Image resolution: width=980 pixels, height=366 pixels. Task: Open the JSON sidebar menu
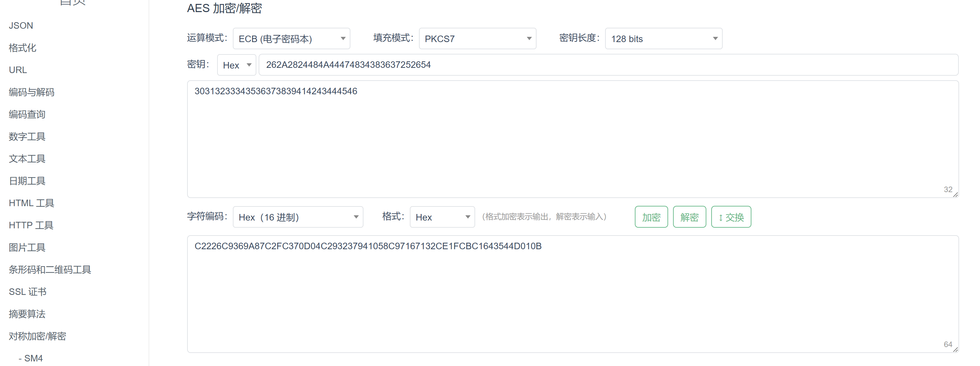21,25
